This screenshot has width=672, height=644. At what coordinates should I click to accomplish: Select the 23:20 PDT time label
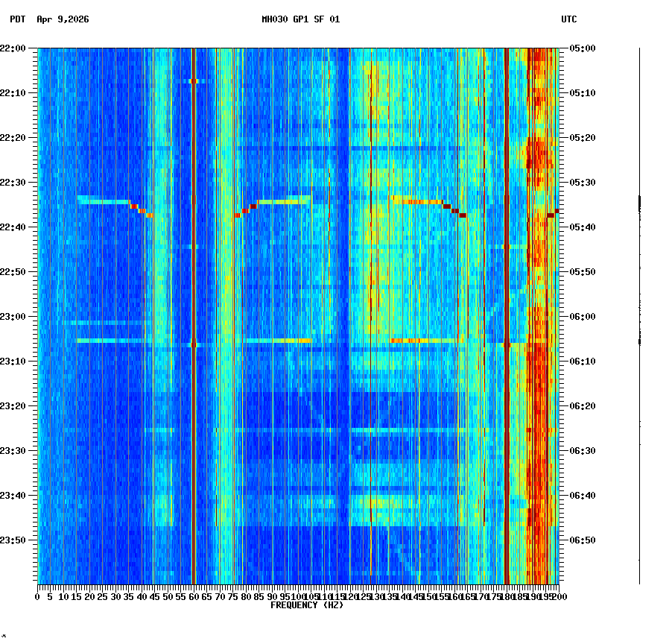click(13, 406)
